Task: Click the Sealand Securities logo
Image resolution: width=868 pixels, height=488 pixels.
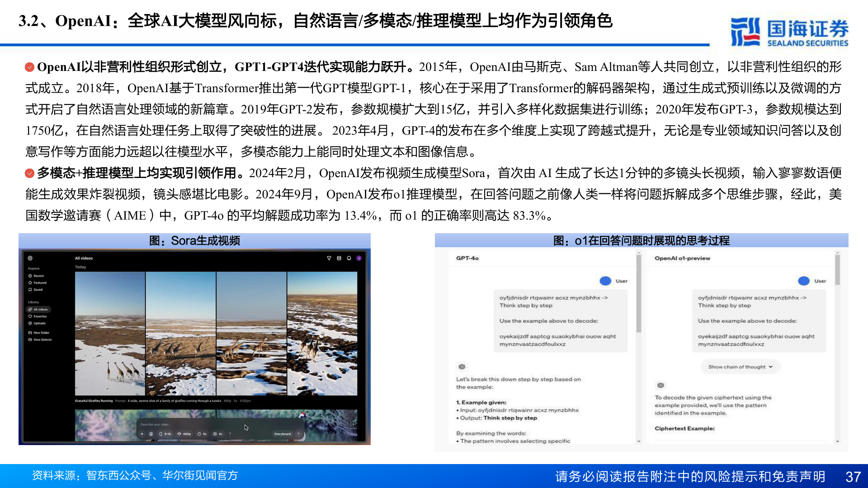Action: pyautogui.click(x=789, y=32)
